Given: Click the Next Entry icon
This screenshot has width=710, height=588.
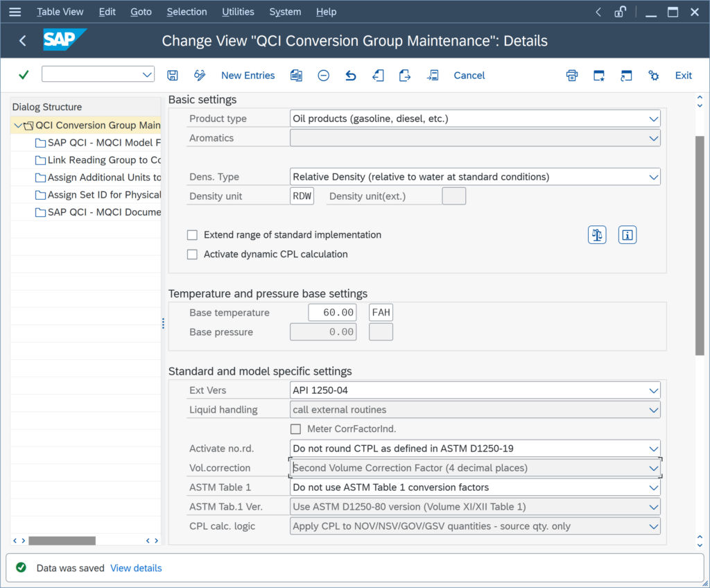Looking at the screenshot, I should [405, 75].
